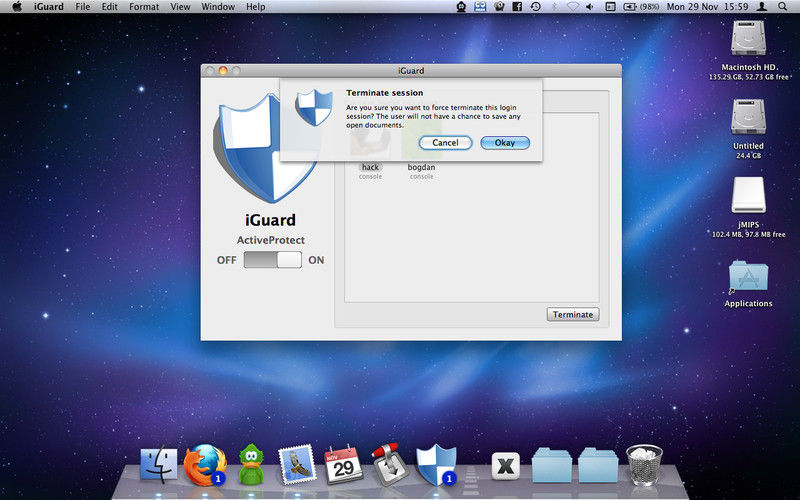
Task: Click the blue robot face menu bar icon
Action: coord(480,7)
